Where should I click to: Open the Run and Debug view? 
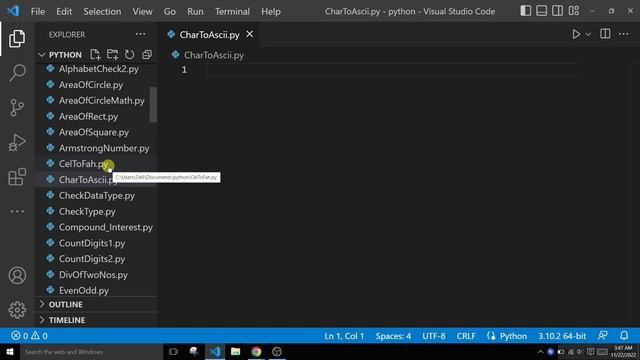coord(17,142)
